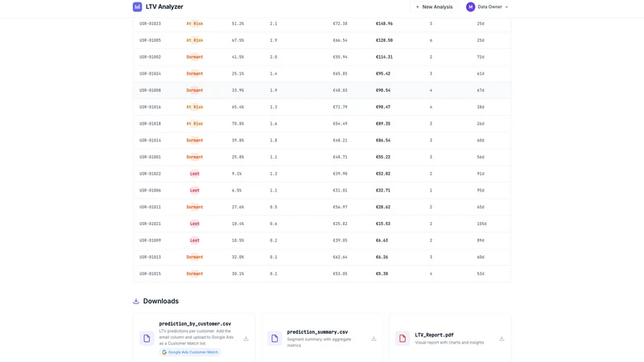Click the Lost badge for USR-01022
644x362 pixels.
195,174
